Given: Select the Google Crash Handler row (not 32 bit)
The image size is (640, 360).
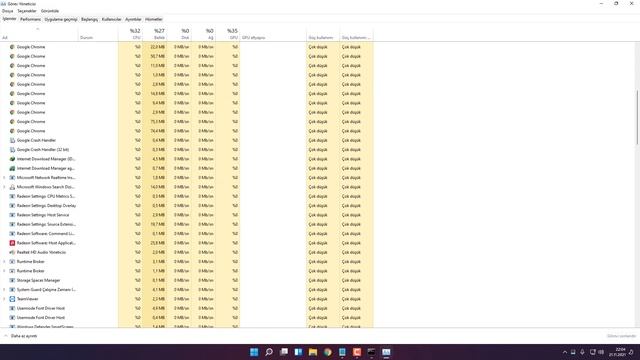Looking at the screenshot, I should coord(187,140).
